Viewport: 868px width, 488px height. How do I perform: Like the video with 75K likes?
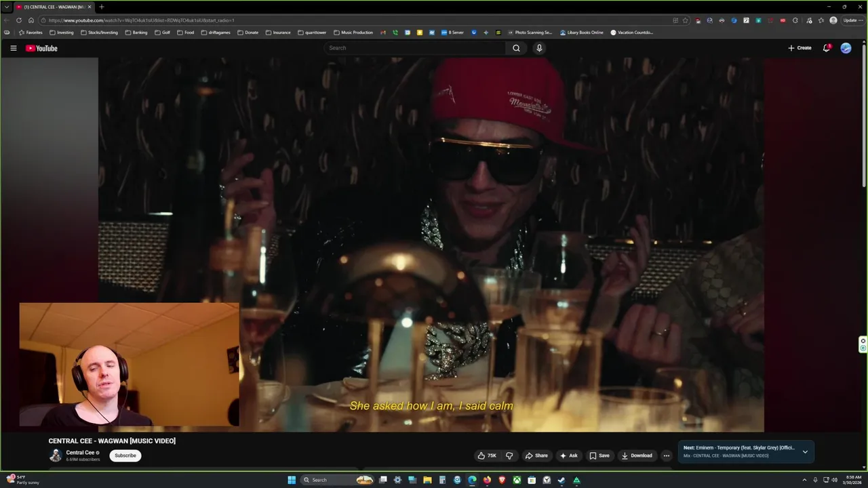pyautogui.click(x=487, y=455)
